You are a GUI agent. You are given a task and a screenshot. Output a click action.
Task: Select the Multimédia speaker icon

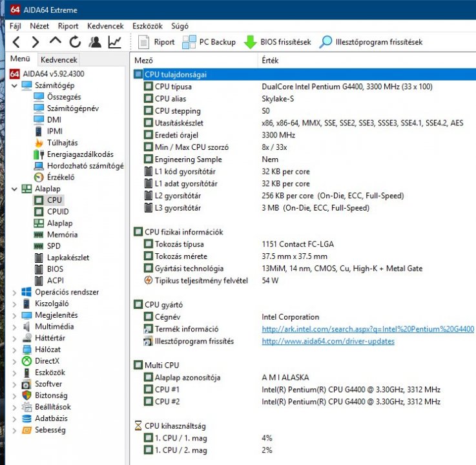coord(26,327)
